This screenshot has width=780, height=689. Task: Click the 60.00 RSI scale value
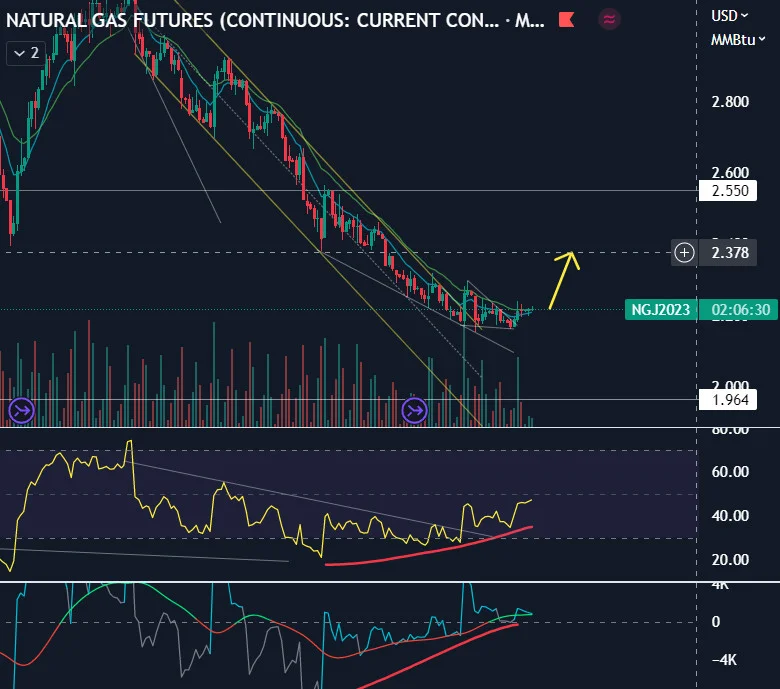pos(730,472)
